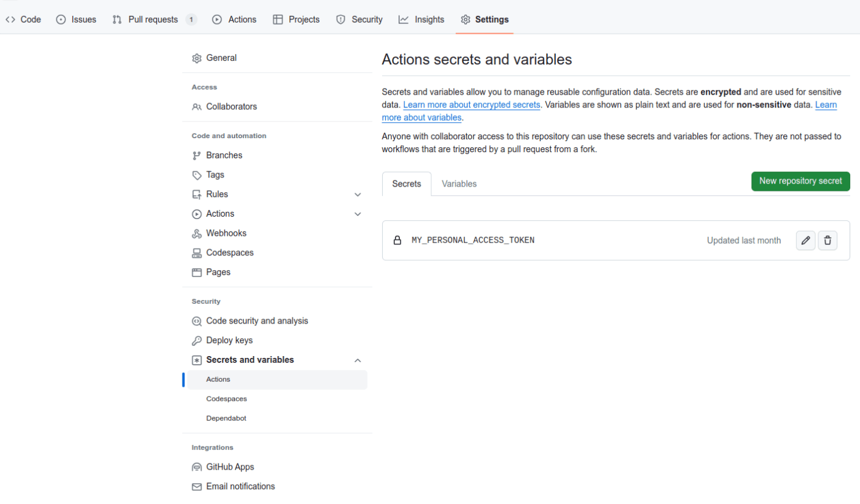Viewport: 860px width, 504px height.
Task: Expand the Rules section chevron
Action: pyautogui.click(x=358, y=195)
